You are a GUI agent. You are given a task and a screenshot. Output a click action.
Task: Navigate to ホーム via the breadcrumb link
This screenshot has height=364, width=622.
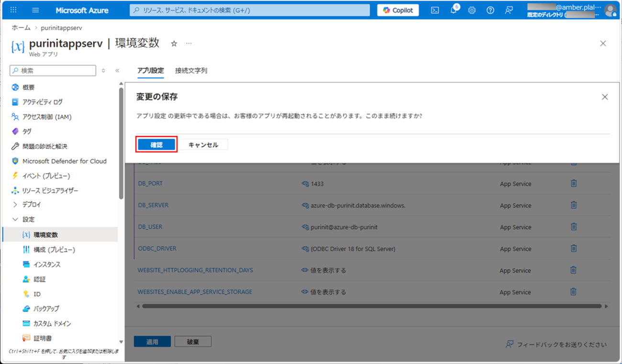pyautogui.click(x=21, y=28)
